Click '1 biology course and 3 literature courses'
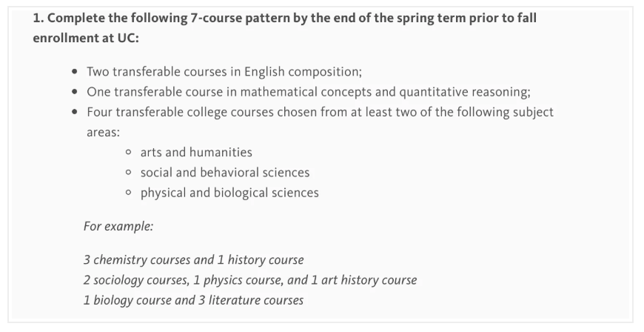Viewport: 644px width, 332px height. point(194,300)
